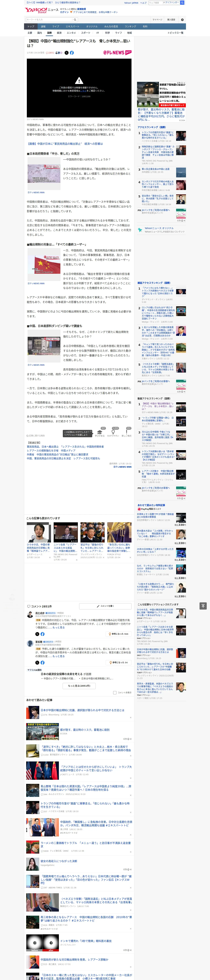Toggle the コメント非表示 checkbox
The height and width of the screenshot is (980, 210).
tap(115, 693)
